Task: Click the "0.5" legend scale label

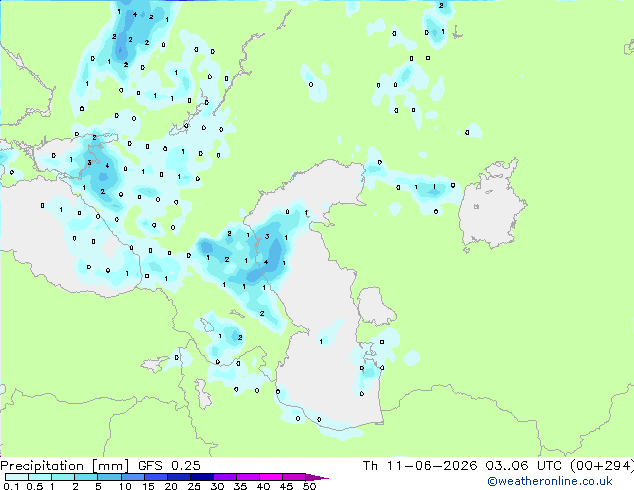Action: coord(35,486)
